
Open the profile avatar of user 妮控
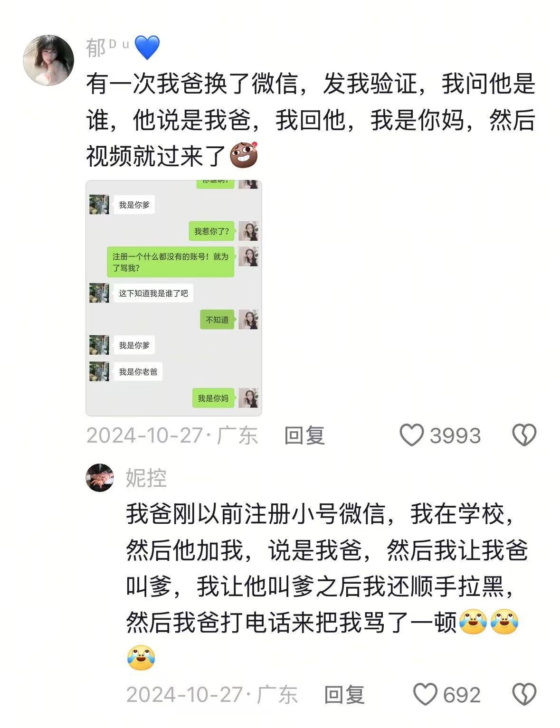[100, 477]
